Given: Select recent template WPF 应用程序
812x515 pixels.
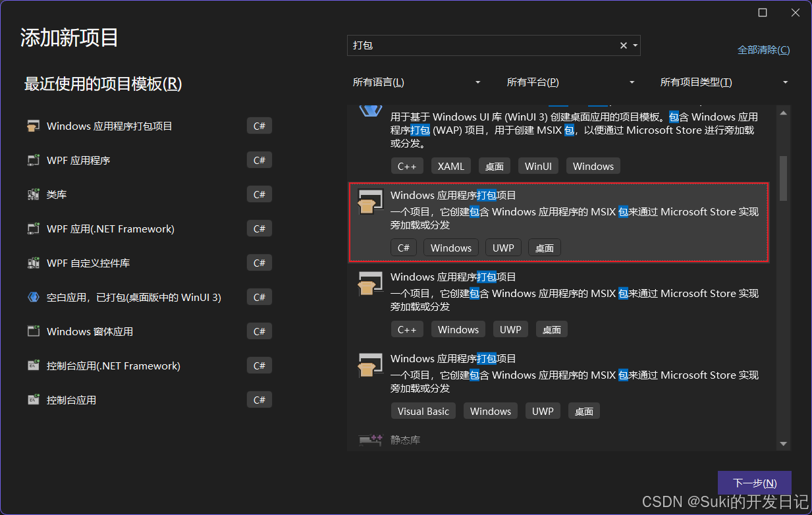Looking at the screenshot, I should point(149,160).
